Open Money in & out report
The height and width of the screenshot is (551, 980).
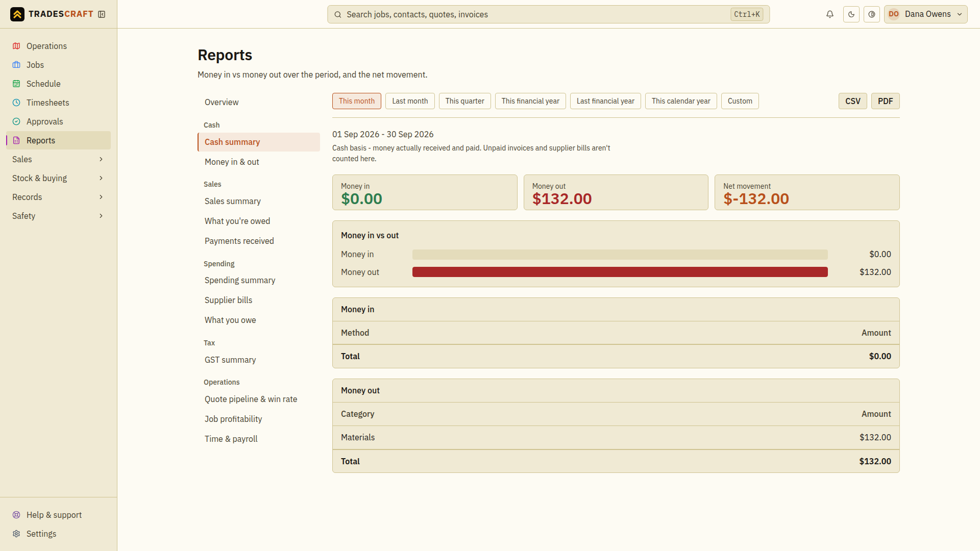pyautogui.click(x=259, y=162)
